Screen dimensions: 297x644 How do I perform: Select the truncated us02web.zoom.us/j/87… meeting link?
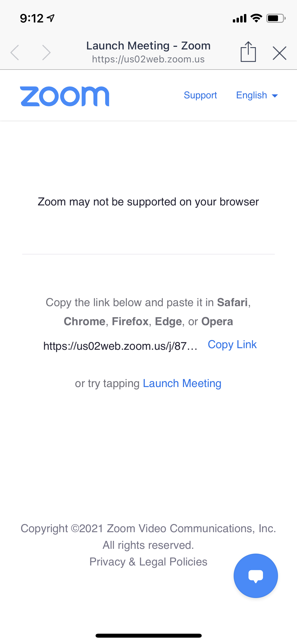tap(120, 346)
